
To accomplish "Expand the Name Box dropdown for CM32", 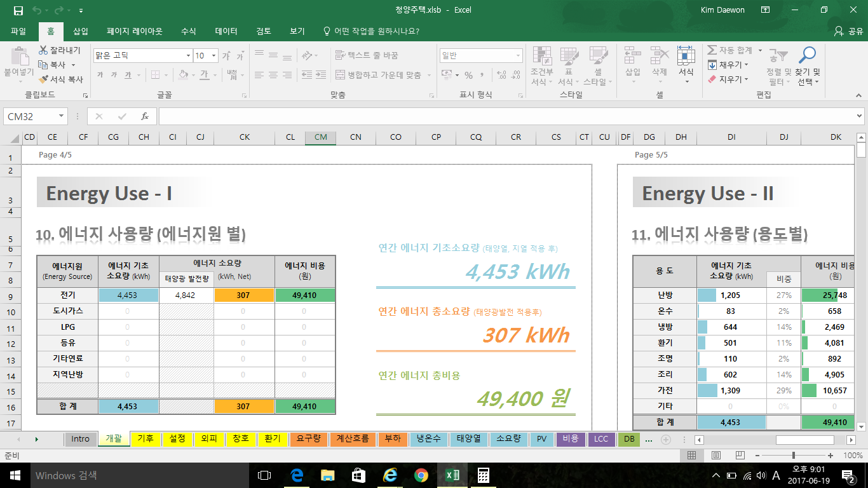I will 62,116.
